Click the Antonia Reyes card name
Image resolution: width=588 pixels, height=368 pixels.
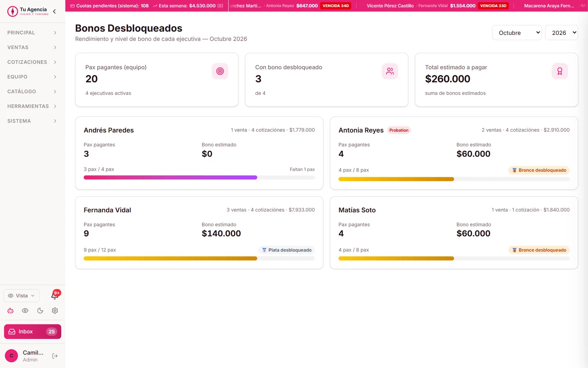[x=361, y=130]
